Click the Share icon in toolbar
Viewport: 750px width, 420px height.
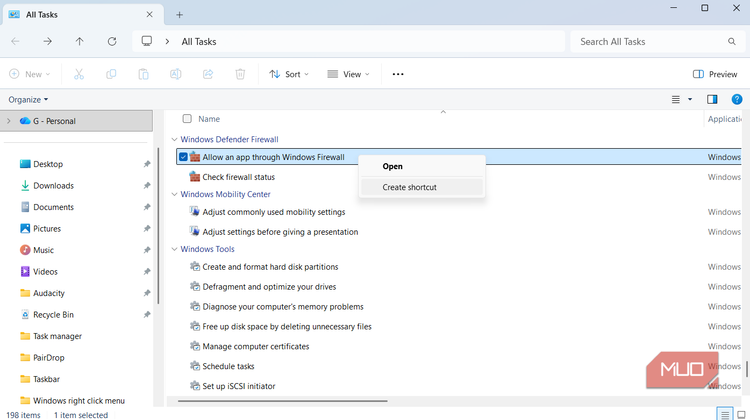click(x=208, y=74)
